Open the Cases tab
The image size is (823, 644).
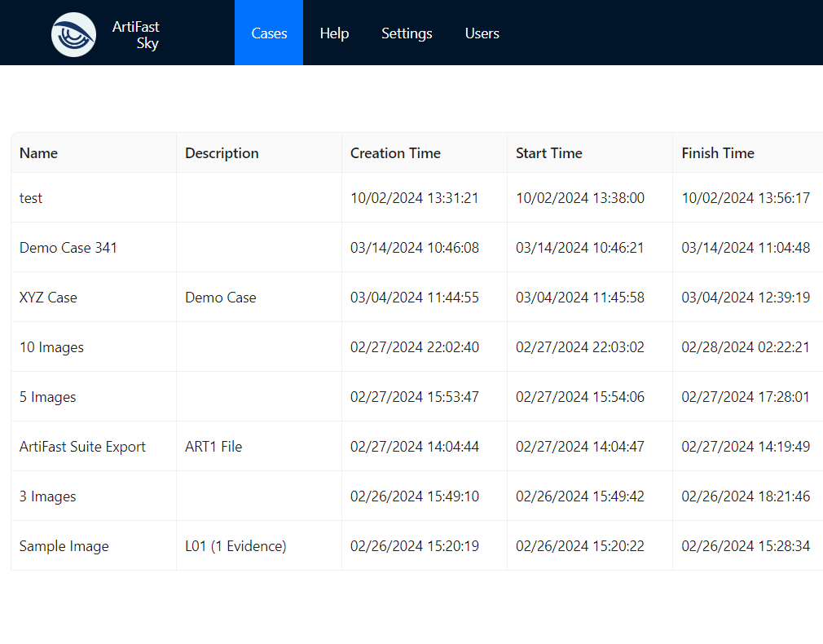(269, 33)
